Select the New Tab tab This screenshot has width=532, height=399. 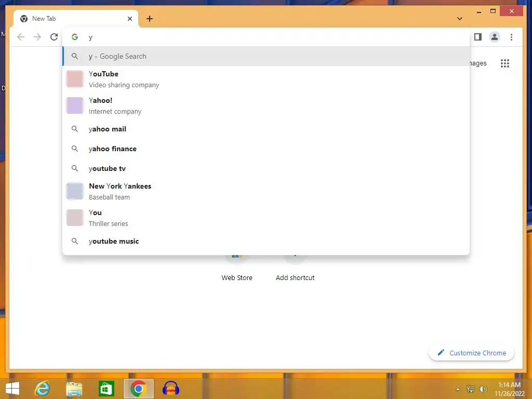pyautogui.click(x=76, y=19)
